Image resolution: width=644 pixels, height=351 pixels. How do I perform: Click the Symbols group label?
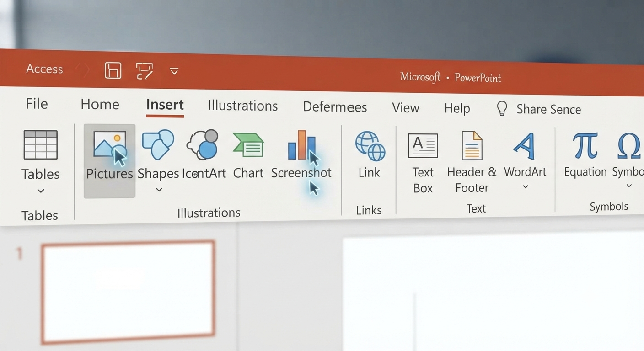coord(609,207)
